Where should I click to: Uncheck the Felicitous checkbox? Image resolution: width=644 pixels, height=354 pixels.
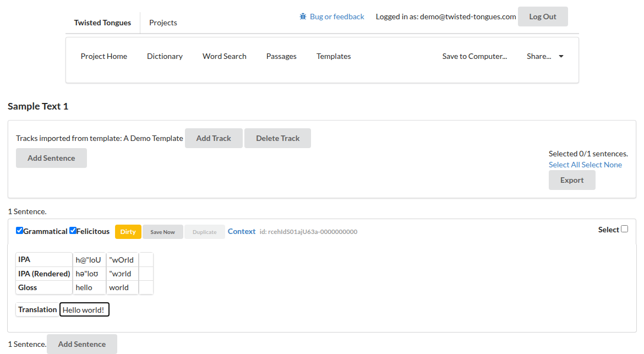pyautogui.click(x=73, y=230)
